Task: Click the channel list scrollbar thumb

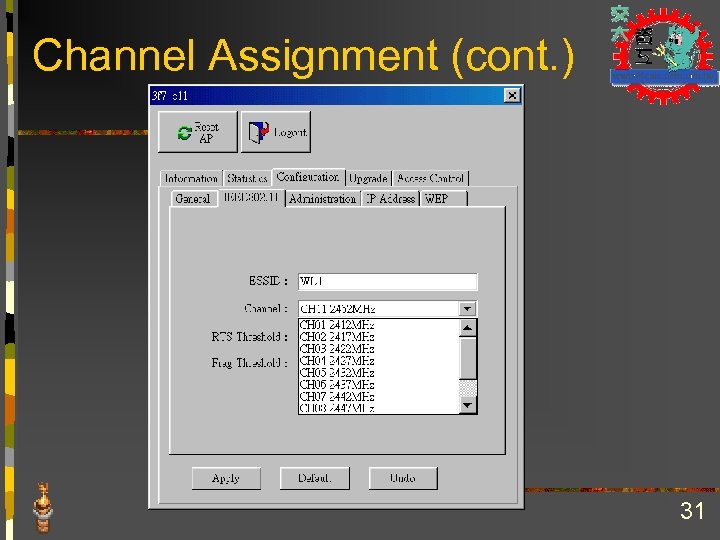Action: point(467,358)
